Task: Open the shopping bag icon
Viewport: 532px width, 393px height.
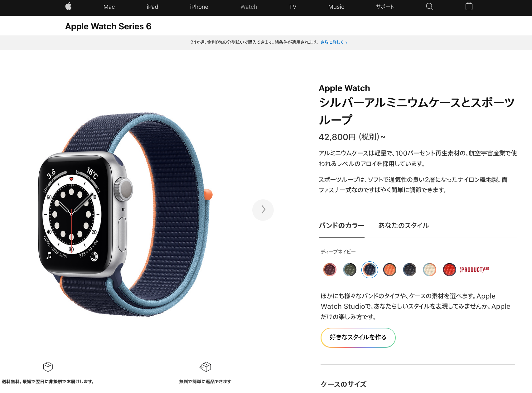Action: pyautogui.click(x=469, y=6)
